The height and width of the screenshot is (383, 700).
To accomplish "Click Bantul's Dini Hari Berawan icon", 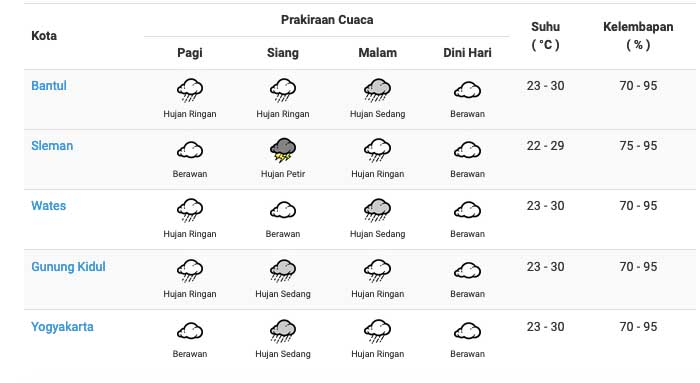I will [x=467, y=90].
